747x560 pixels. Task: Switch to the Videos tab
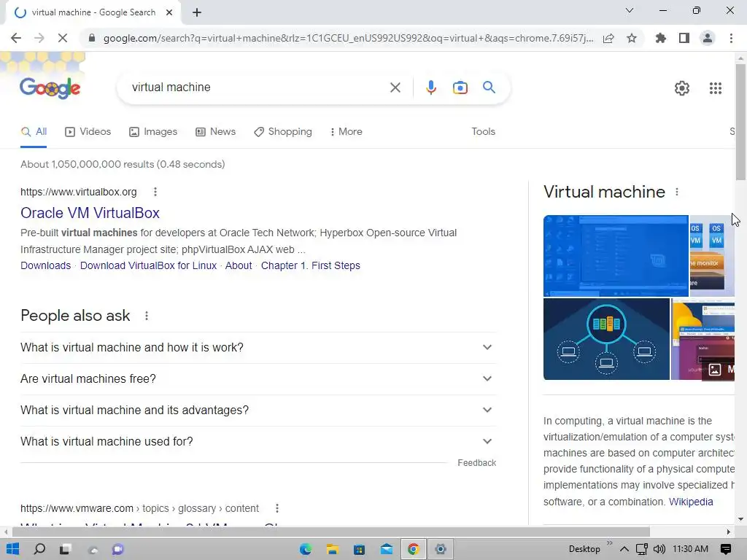point(88,131)
